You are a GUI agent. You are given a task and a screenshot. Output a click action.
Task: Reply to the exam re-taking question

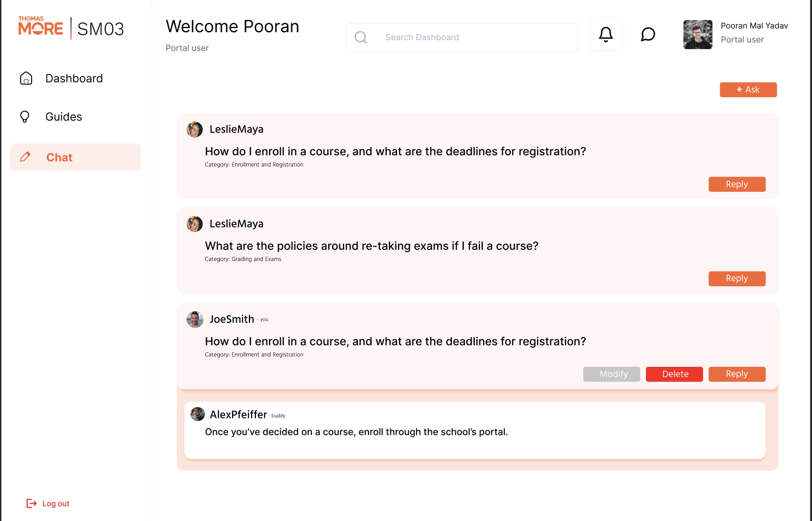[x=737, y=278]
